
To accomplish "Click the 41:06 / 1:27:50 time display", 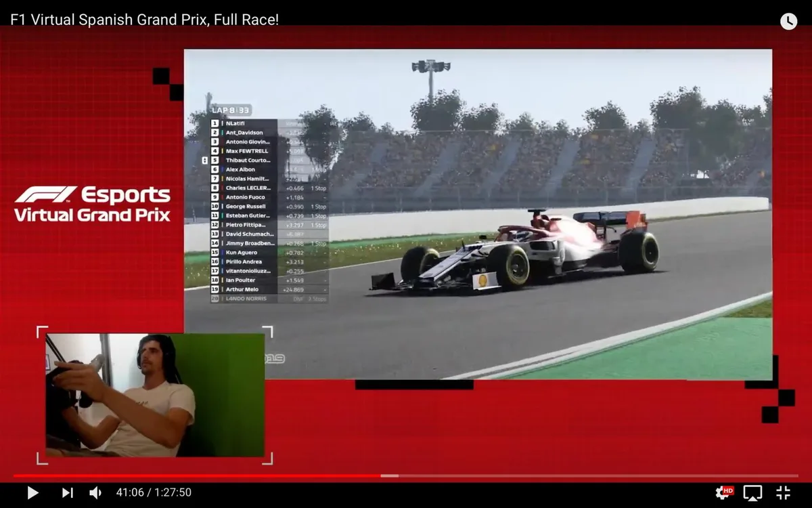I will 154,493.
